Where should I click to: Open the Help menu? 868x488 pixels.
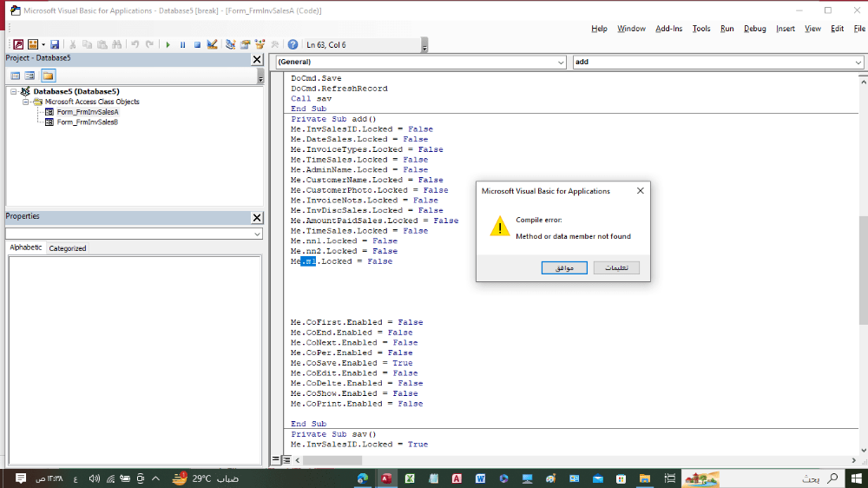(599, 29)
